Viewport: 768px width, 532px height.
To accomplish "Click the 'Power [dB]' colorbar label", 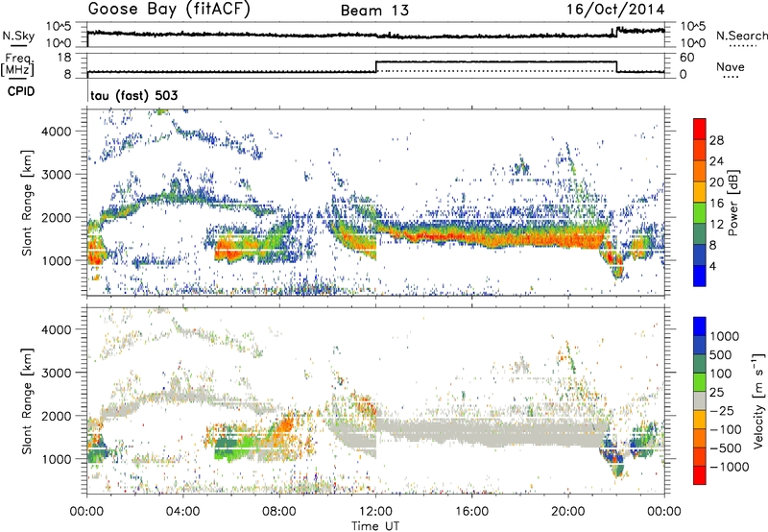I will [732, 203].
